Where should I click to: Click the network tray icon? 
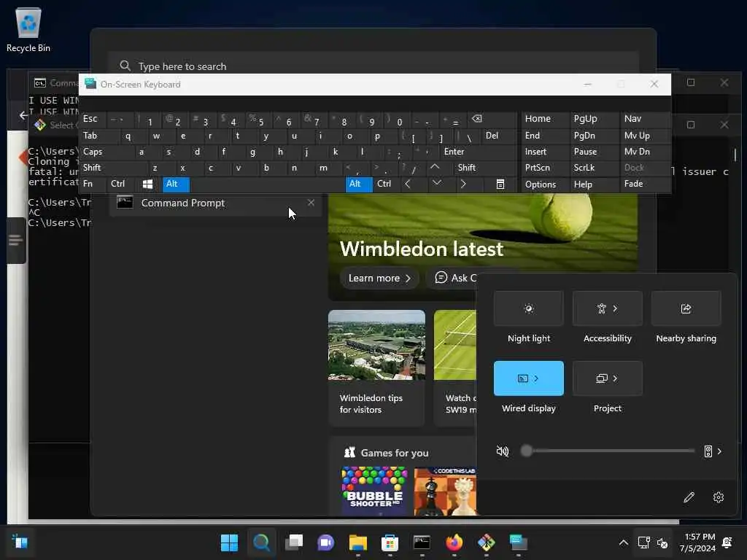[643, 542]
